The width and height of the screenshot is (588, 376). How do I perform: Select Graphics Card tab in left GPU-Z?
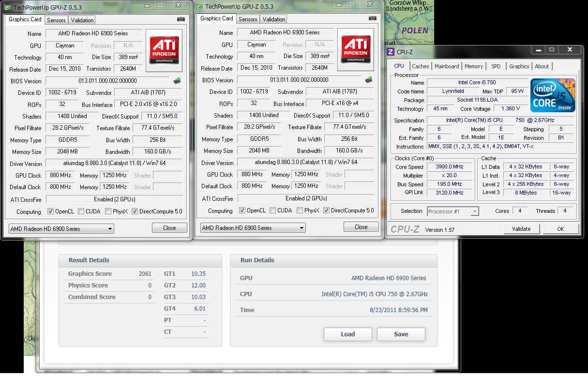click(x=25, y=19)
